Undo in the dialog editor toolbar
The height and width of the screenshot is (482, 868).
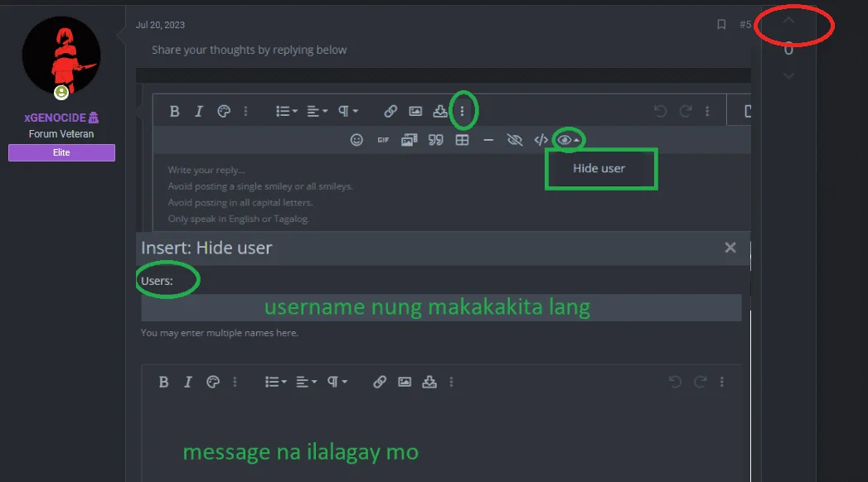point(675,382)
